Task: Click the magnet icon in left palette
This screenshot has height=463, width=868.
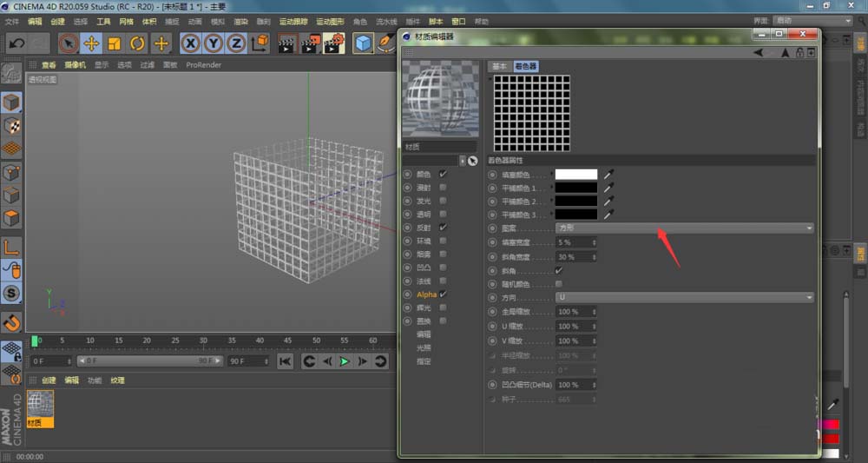Action: coord(11,321)
